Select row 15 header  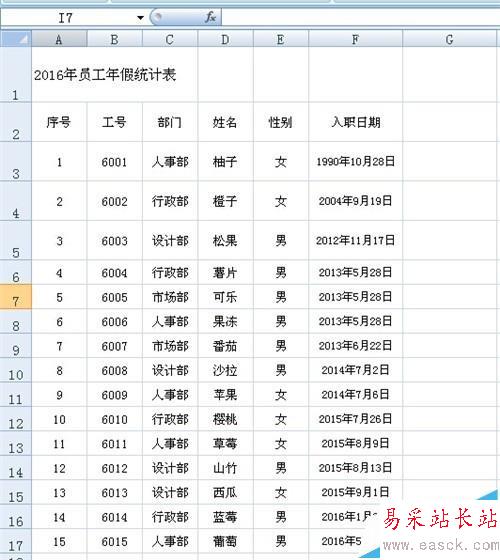[16, 492]
